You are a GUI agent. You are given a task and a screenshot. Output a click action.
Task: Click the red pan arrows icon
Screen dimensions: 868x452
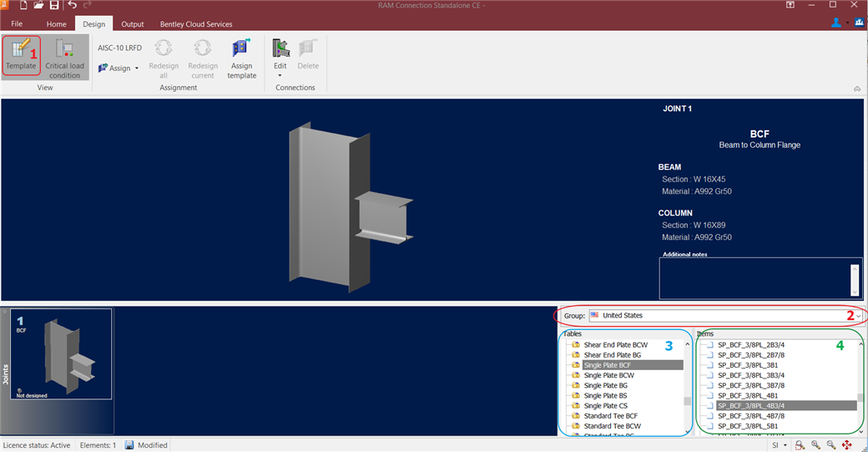(847, 445)
